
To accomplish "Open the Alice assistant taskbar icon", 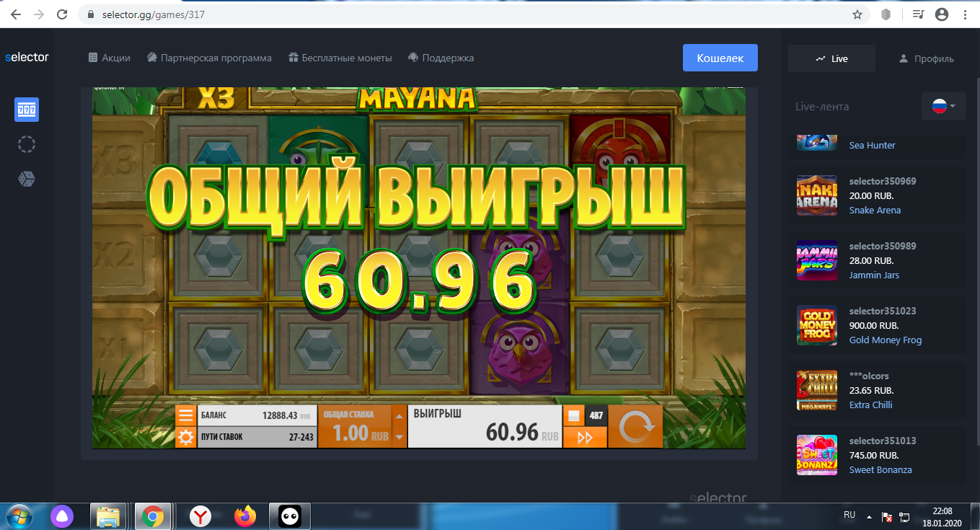I will point(61,516).
